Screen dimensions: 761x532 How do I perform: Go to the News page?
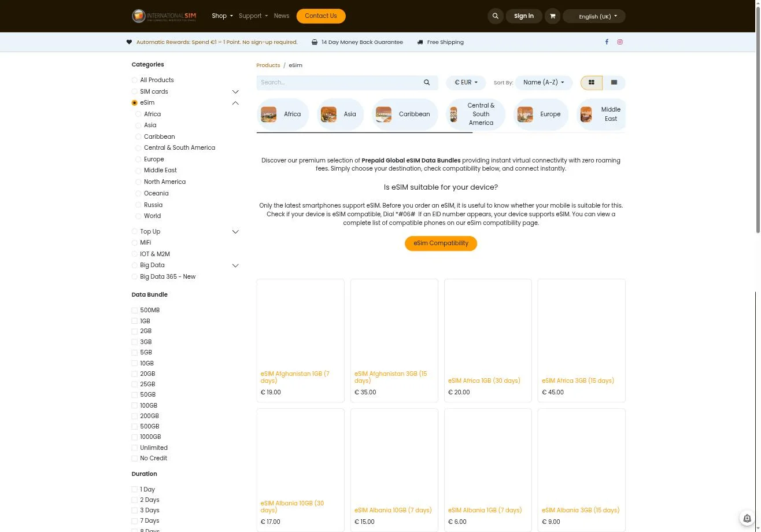click(282, 16)
